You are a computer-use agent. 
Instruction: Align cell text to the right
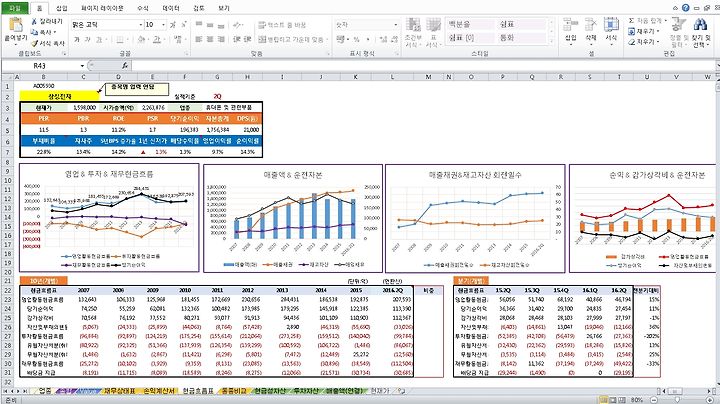click(x=221, y=39)
